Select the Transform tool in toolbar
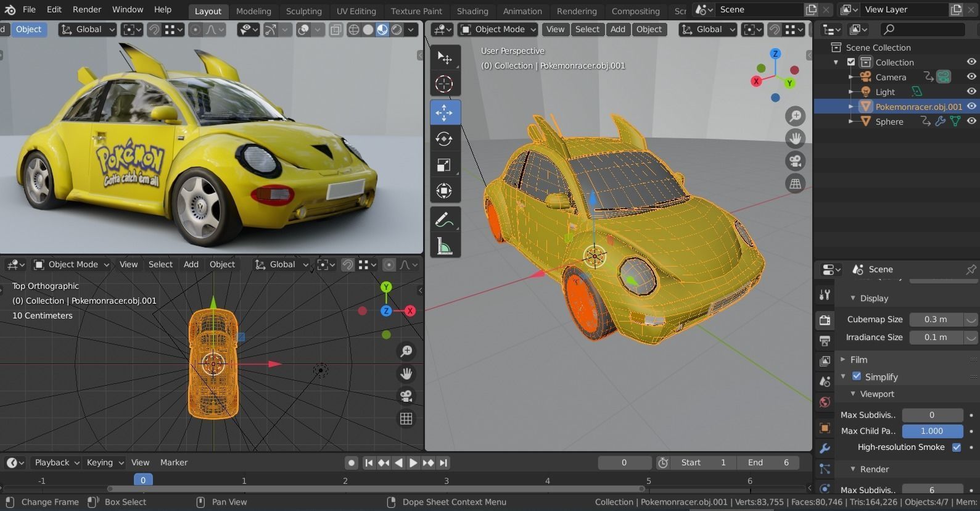980x511 pixels. (444, 191)
